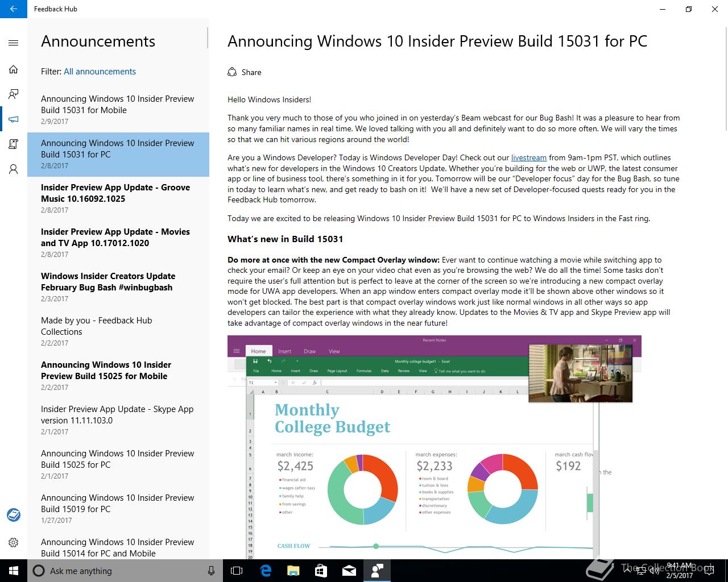Click the Feedback Hub taskbar icon
The image size is (728, 582).
pyautogui.click(x=377, y=571)
